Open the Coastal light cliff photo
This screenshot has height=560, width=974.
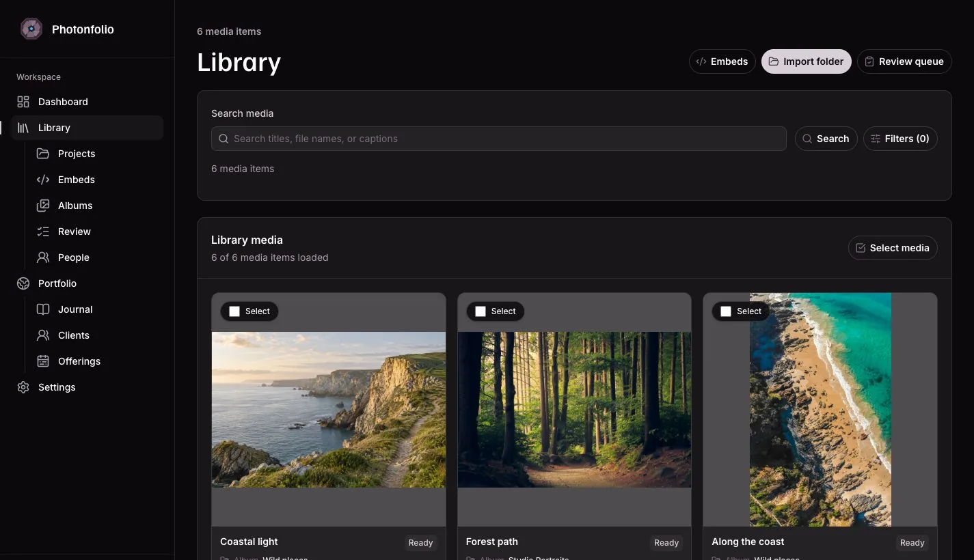pyautogui.click(x=329, y=410)
